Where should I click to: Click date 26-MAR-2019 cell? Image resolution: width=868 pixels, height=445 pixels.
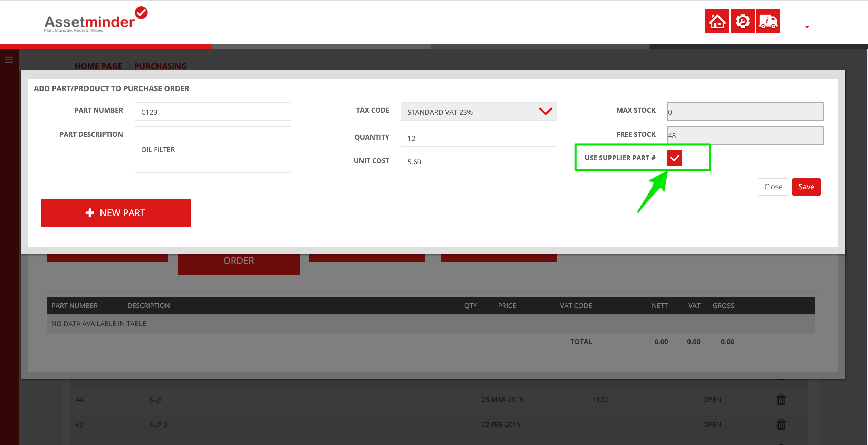[x=502, y=400]
